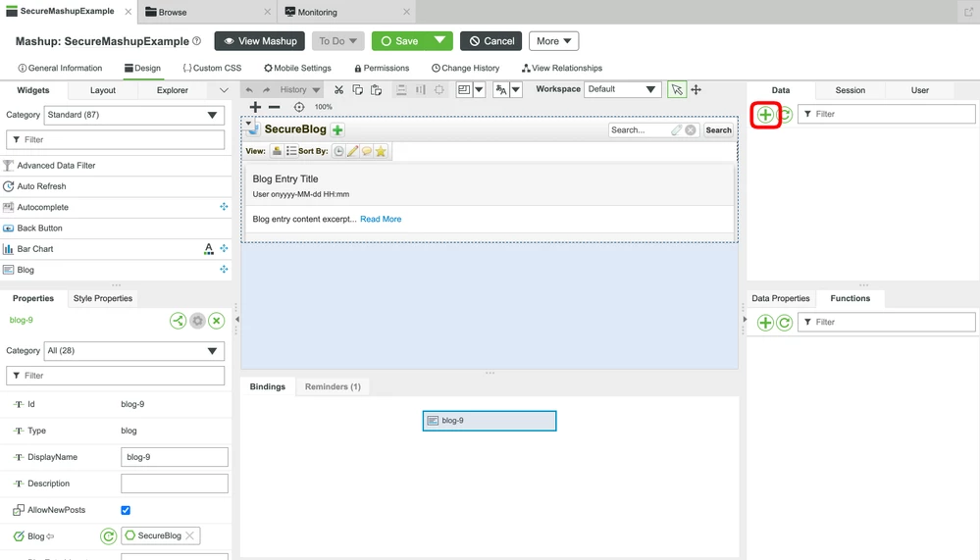Switch to Reminders (1) tab
Screen dimensions: 980x560
(x=333, y=386)
